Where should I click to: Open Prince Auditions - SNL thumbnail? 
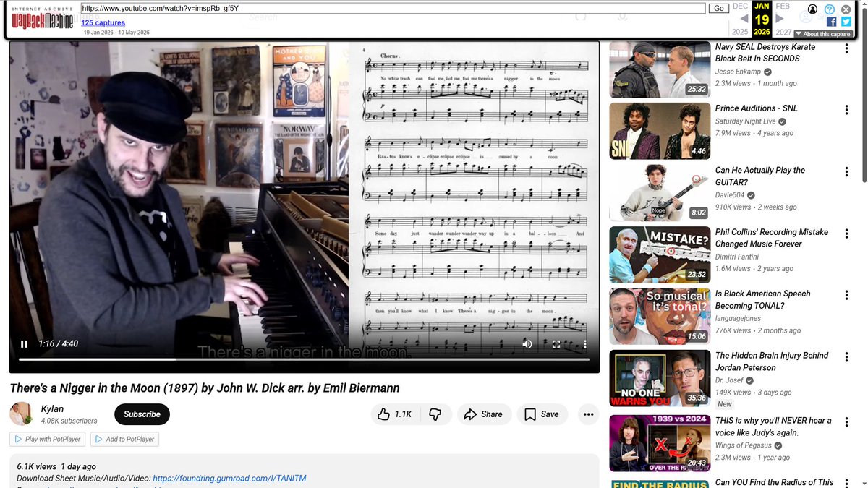660,131
